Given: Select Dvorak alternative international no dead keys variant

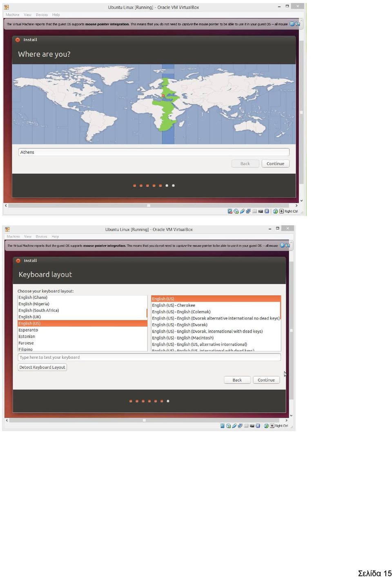Looking at the screenshot, I should click(216, 318).
